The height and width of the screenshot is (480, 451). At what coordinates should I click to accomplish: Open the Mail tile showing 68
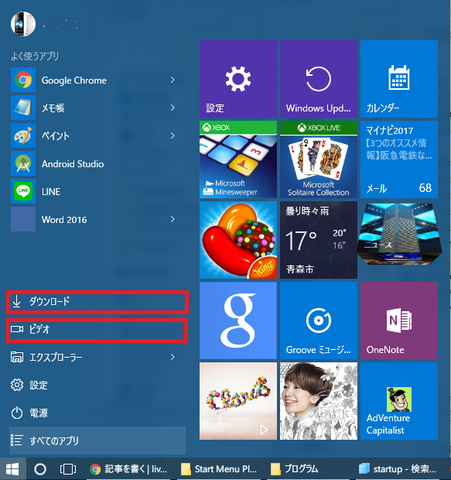click(399, 159)
